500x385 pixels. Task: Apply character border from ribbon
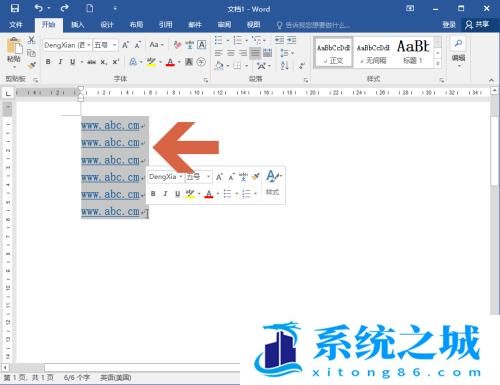tap(202, 45)
